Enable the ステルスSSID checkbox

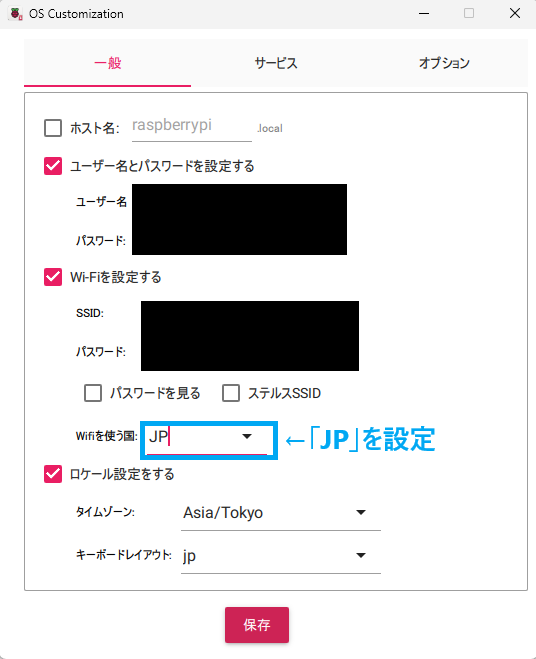231,393
